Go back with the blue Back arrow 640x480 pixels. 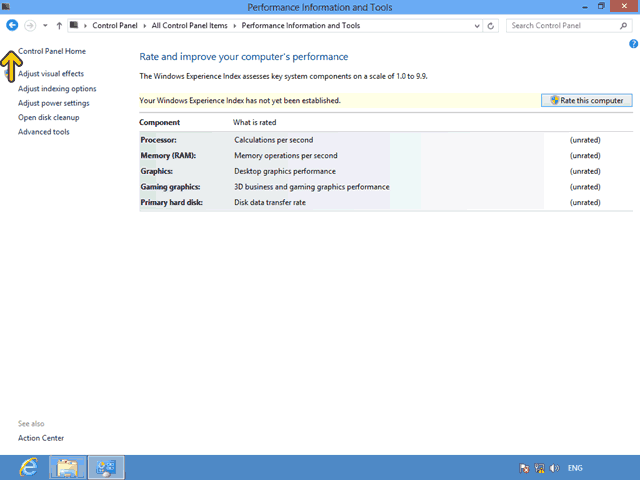[12, 25]
